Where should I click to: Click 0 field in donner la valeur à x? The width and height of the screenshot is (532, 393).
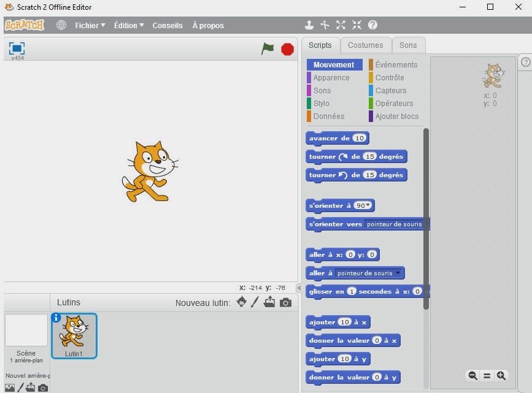tap(377, 340)
